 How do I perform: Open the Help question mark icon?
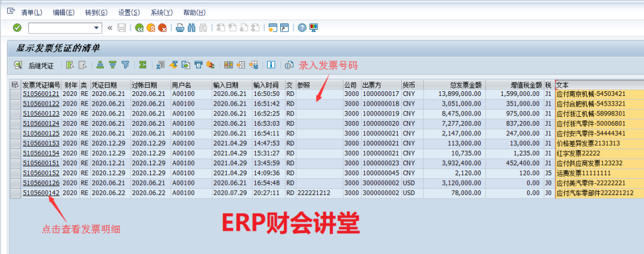point(302,27)
